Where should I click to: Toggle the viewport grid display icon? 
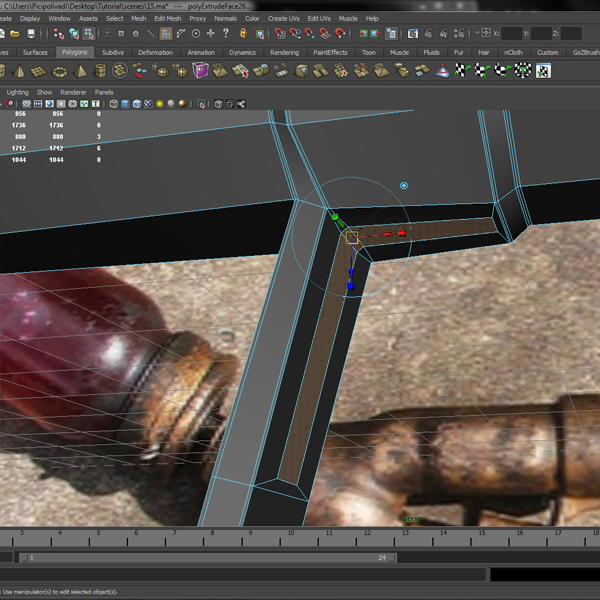26,104
